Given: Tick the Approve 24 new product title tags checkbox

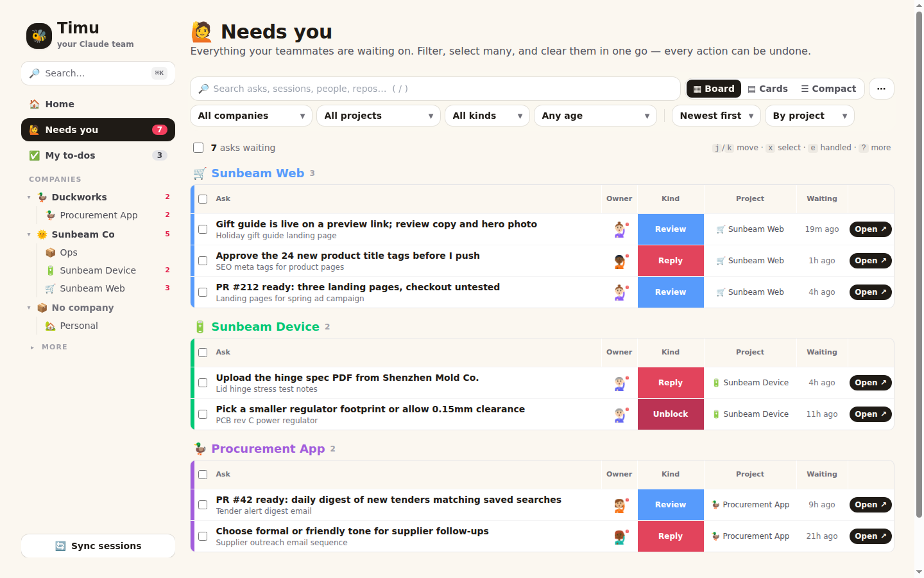Looking at the screenshot, I should click(x=203, y=261).
